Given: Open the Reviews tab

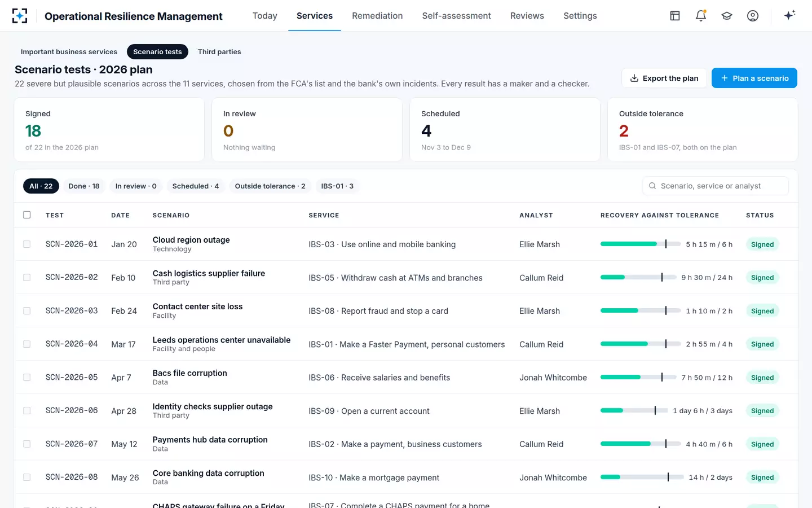Looking at the screenshot, I should click(527, 16).
